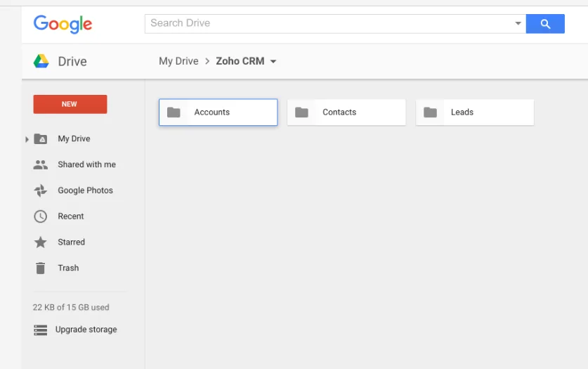Show Recent files
The width and height of the screenshot is (588, 369).
click(71, 216)
